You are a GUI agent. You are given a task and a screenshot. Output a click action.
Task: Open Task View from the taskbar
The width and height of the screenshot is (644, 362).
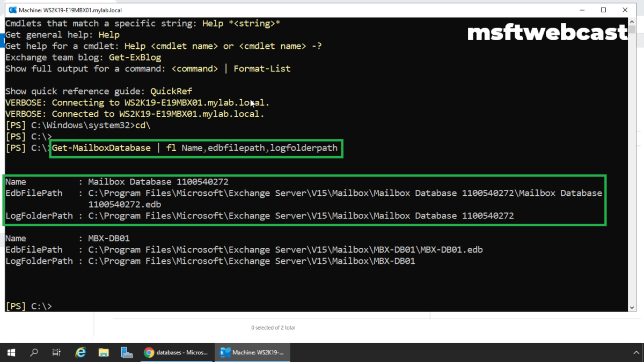[x=56, y=352]
